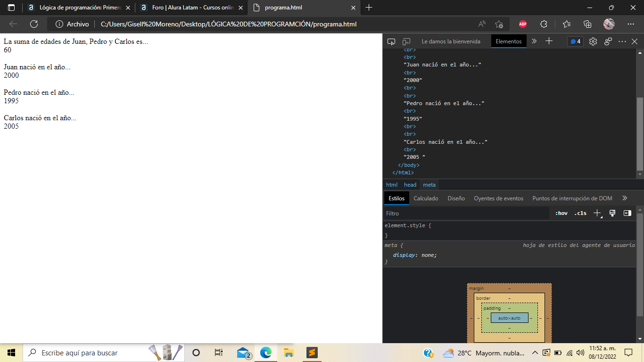Open Oyentes de eventos tab

498,198
